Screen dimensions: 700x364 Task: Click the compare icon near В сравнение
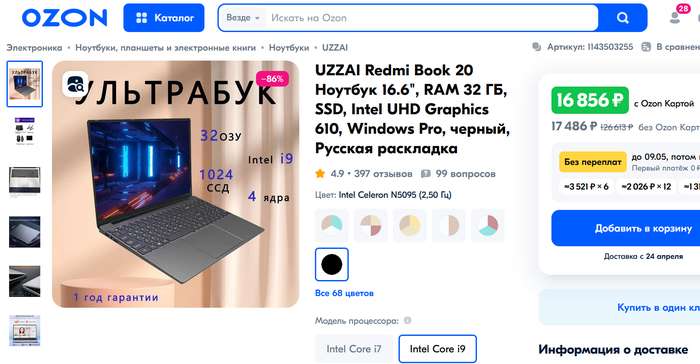(x=646, y=47)
